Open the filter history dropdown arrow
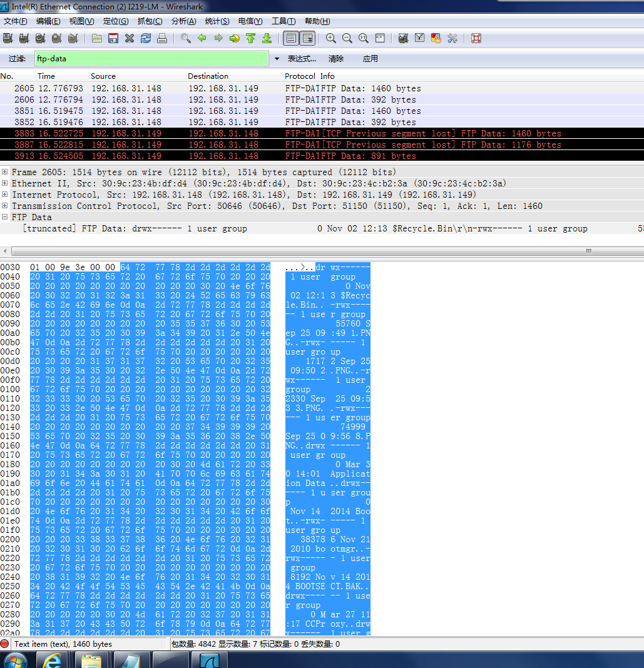The height and width of the screenshot is (668, 644). click(277, 59)
